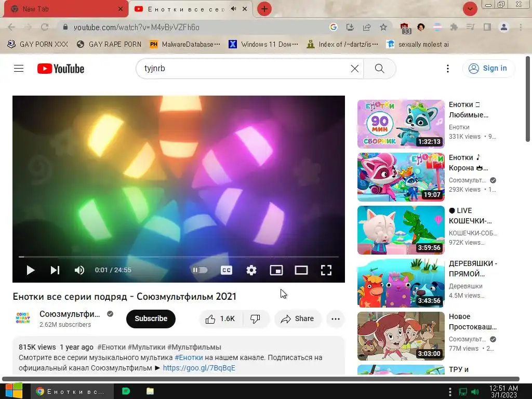Mute the video player volume
Viewport: 532px width, 399px height.
79,270
